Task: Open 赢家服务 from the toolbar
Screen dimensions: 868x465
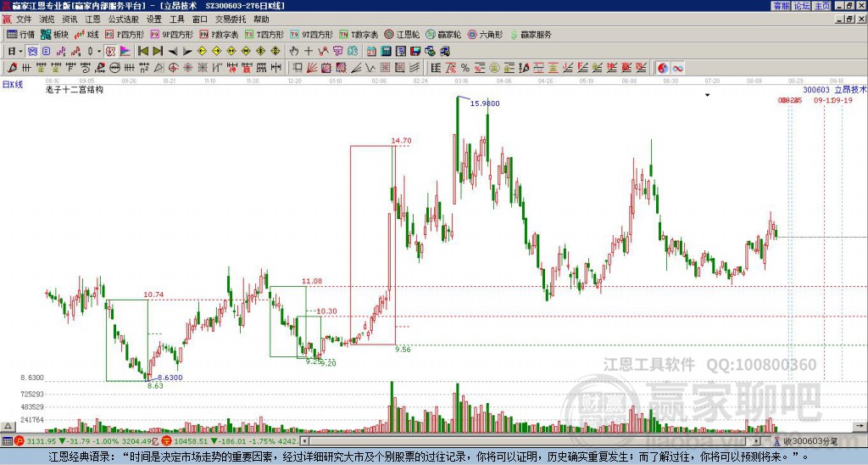Action: pos(531,34)
